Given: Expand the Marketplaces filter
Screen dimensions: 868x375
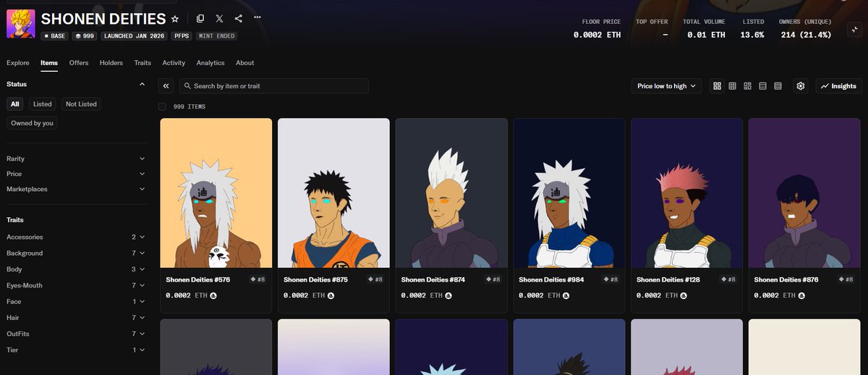Looking at the screenshot, I should 75,189.
